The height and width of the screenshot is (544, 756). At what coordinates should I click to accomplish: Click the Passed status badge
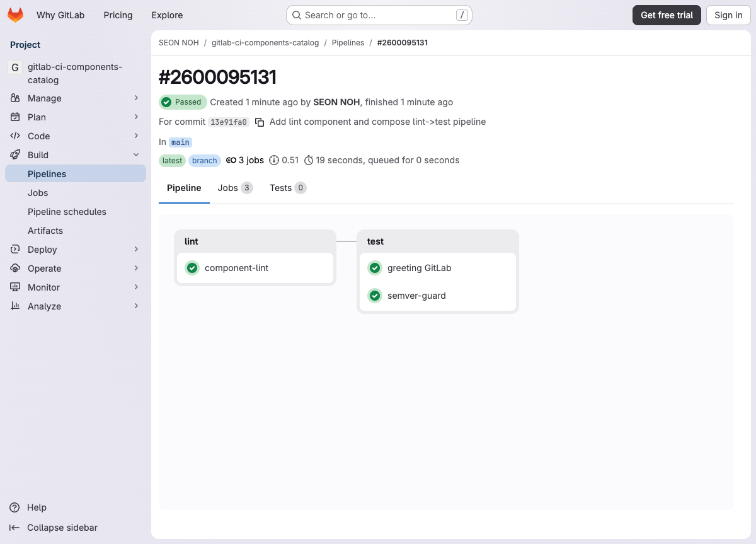(183, 102)
